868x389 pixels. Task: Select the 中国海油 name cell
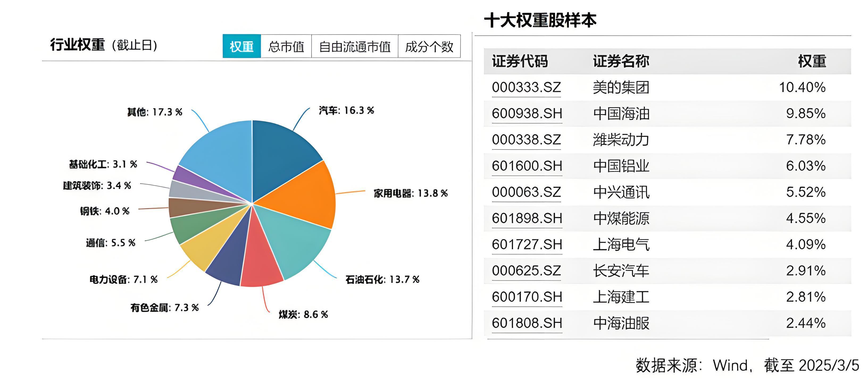point(621,113)
